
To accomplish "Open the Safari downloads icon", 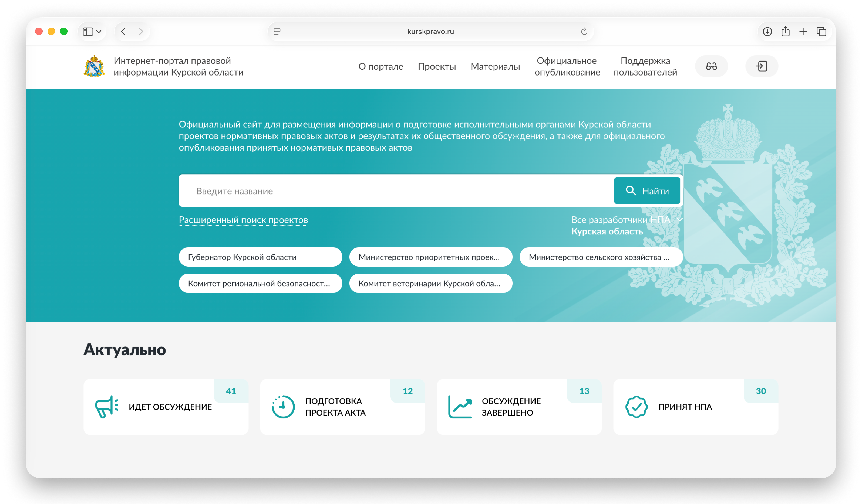I will 767,32.
